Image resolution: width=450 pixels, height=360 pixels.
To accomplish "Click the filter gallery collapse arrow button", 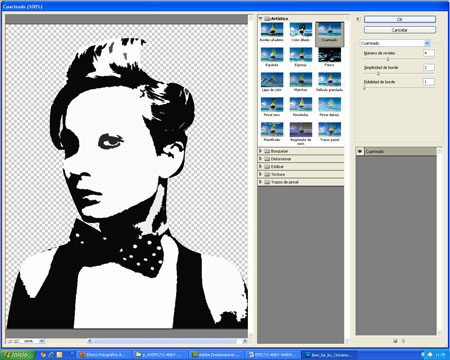I will tap(358, 19).
